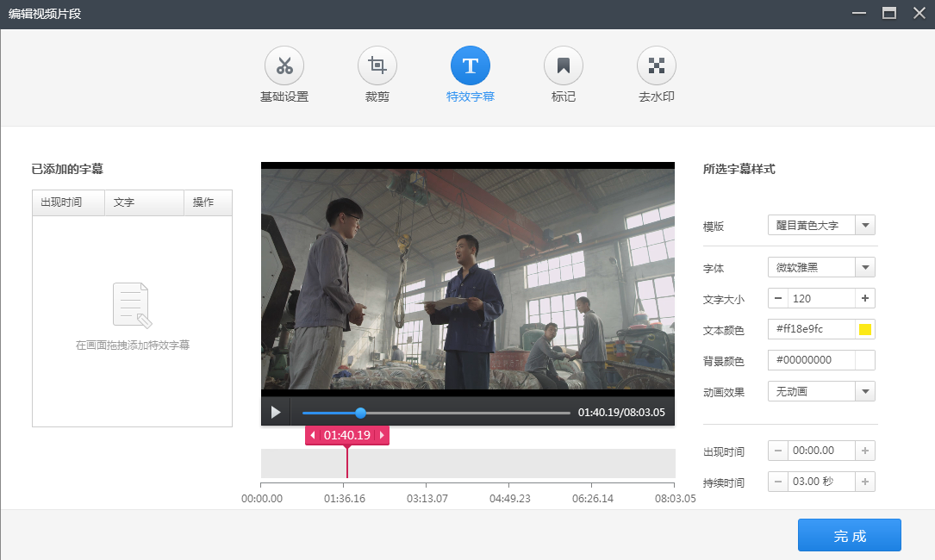Decrease the 持续时间 duration value
The width and height of the screenshot is (935, 560).
pos(778,482)
